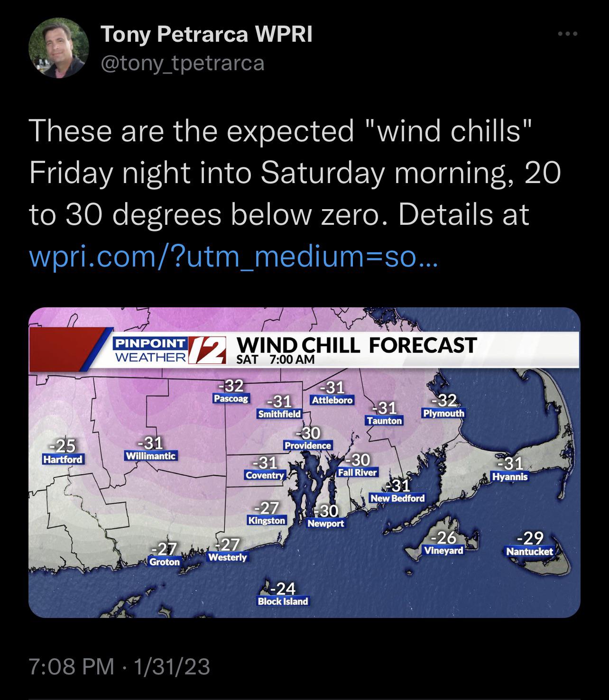Open the @tony_tpetrarca handle
This screenshot has height=700, width=609.
coord(183,63)
